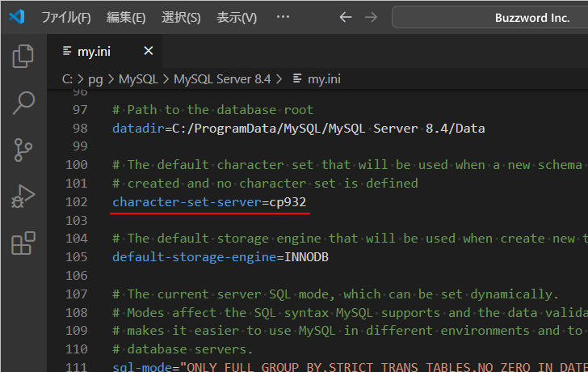588x372 pixels.
Task: Open the 編集(E) menu
Action: (126, 17)
